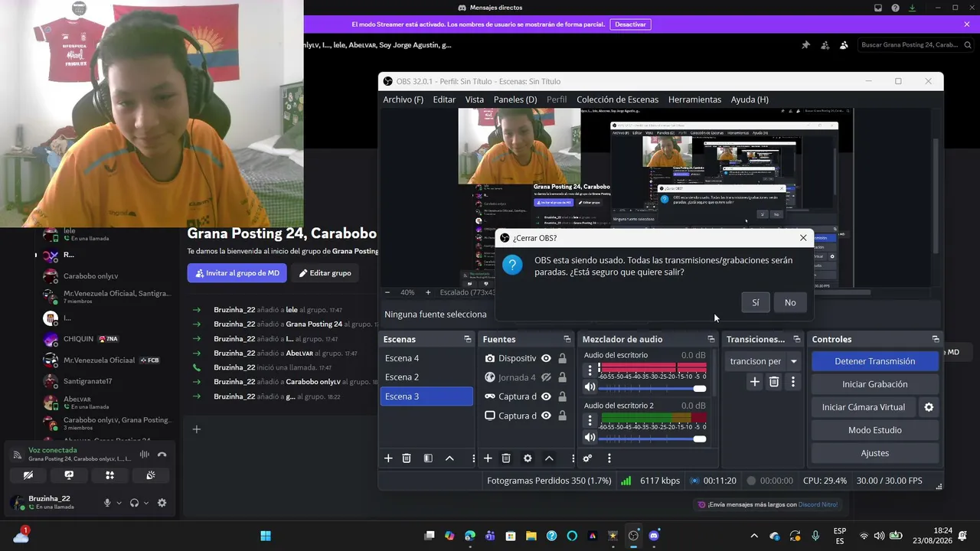This screenshot has height=551, width=980.
Task: Open the Archivo (F) menu in OBS
Action: coord(403,99)
